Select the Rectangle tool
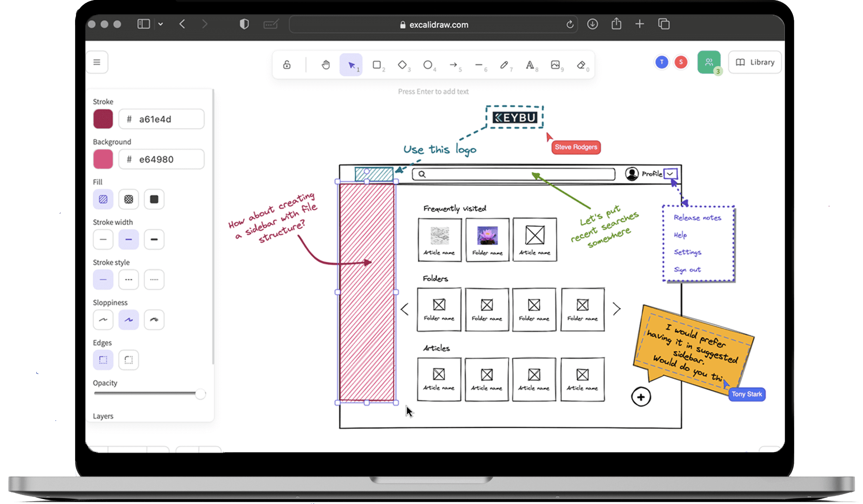The width and height of the screenshot is (863, 504). (377, 65)
